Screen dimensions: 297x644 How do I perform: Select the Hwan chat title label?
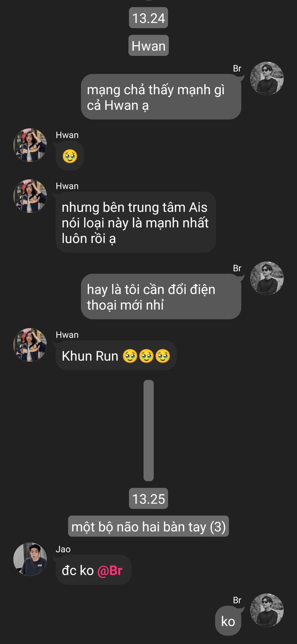click(x=148, y=46)
